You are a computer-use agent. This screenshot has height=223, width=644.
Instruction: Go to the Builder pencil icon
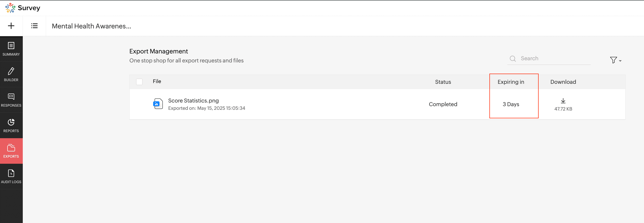pyautogui.click(x=11, y=71)
